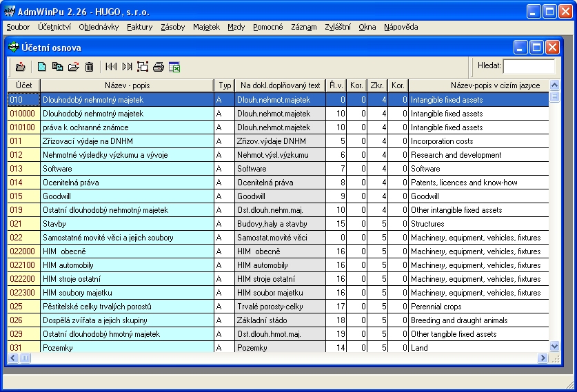
Task: Click the Zkr. column header
Action: tap(377, 85)
